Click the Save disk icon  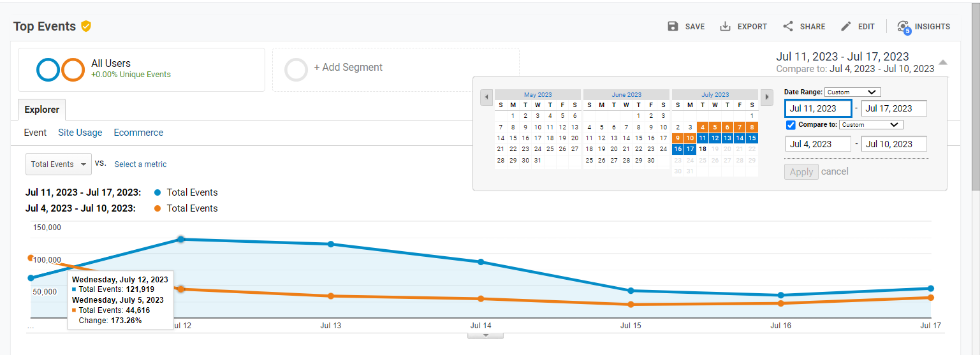pyautogui.click(x=673, y=26)
